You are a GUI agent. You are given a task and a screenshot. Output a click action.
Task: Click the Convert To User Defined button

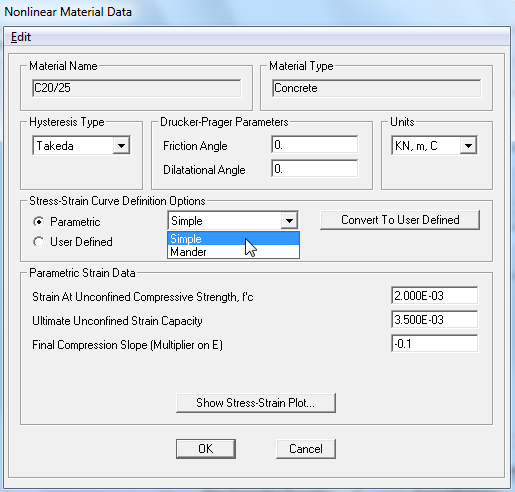[400, 220]
